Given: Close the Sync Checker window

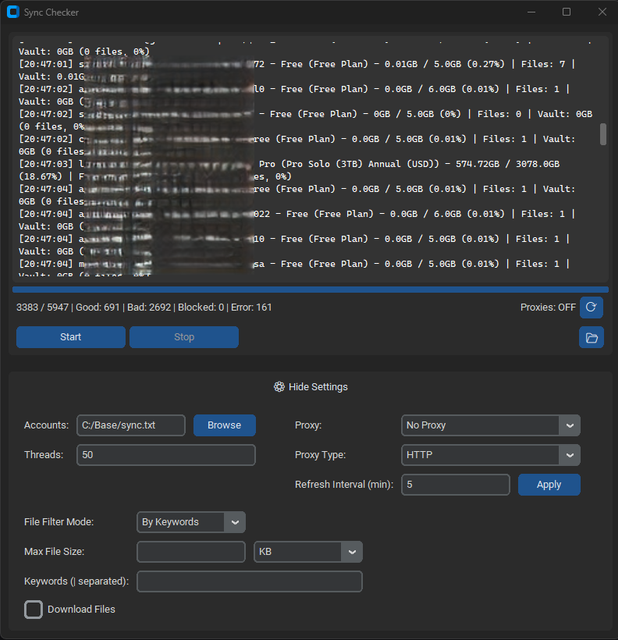Looking at the screenshot, I should pos(600,12).
